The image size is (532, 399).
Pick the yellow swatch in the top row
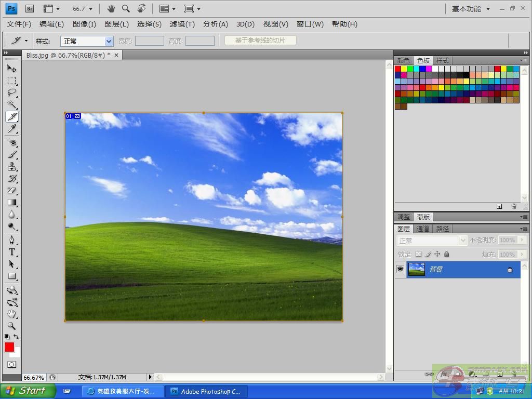coord(404,69)
